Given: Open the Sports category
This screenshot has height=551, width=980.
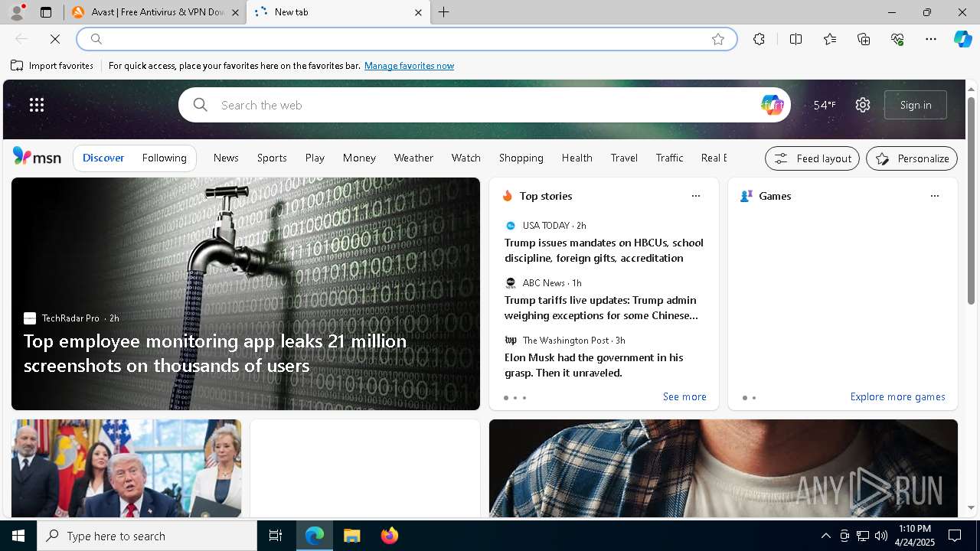Looking at the screenshot, I should point(272,158).
